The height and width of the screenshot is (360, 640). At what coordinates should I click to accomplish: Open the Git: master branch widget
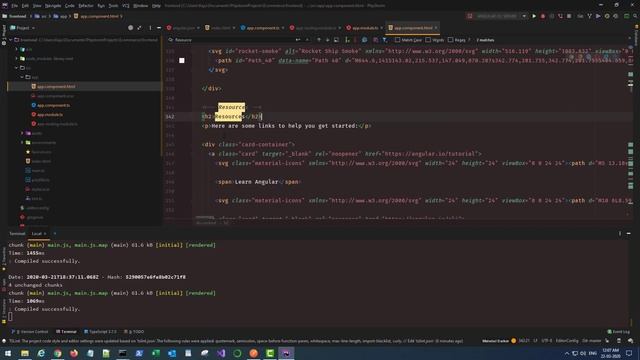[591, 341]
